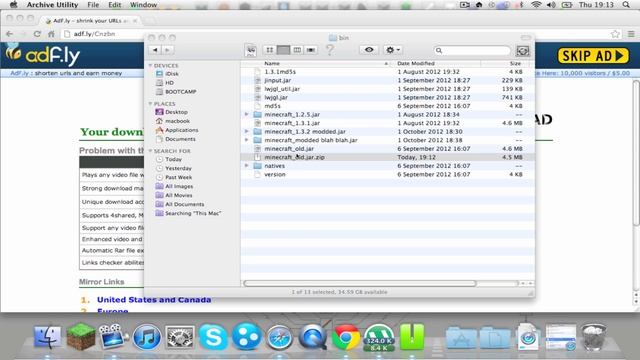Expand the natives folder
The width and height of the screenshot is (640, 360).
click(x=247, y=166)
